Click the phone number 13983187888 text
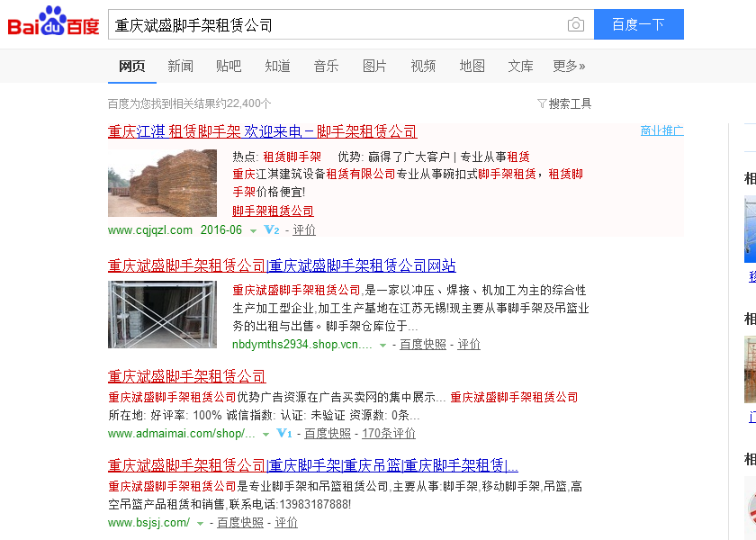Screen dimensions: 756x540 pyautogui.click(x=313, y=504)
